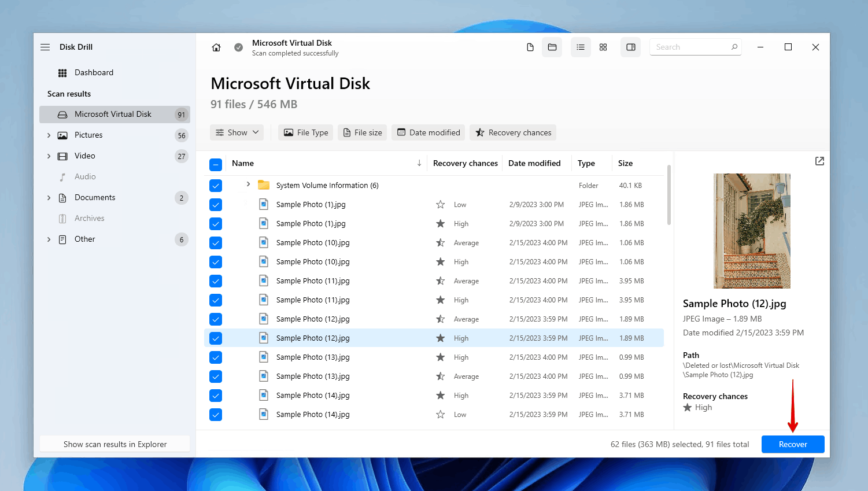Switch to flat file view mode
868x491 pixels.
point(530,47)
